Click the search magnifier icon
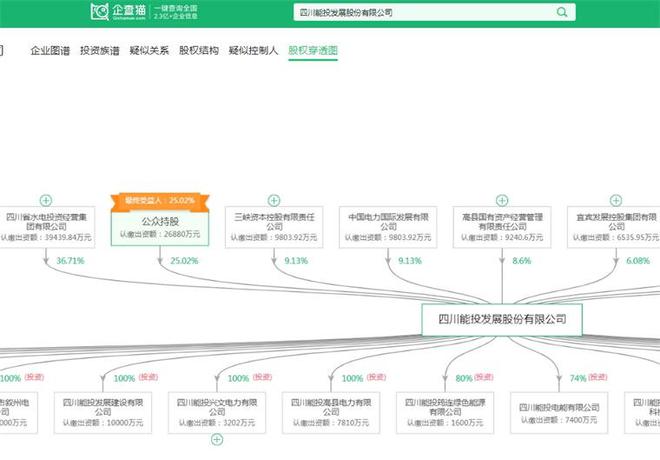This screenshot has height=460, width=660. click(562, 12)
